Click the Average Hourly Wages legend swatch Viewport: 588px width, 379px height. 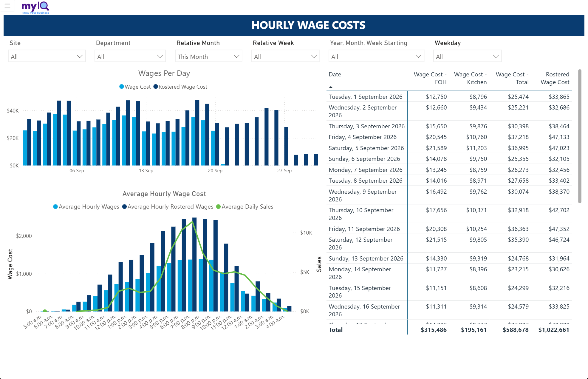point(55,207)
